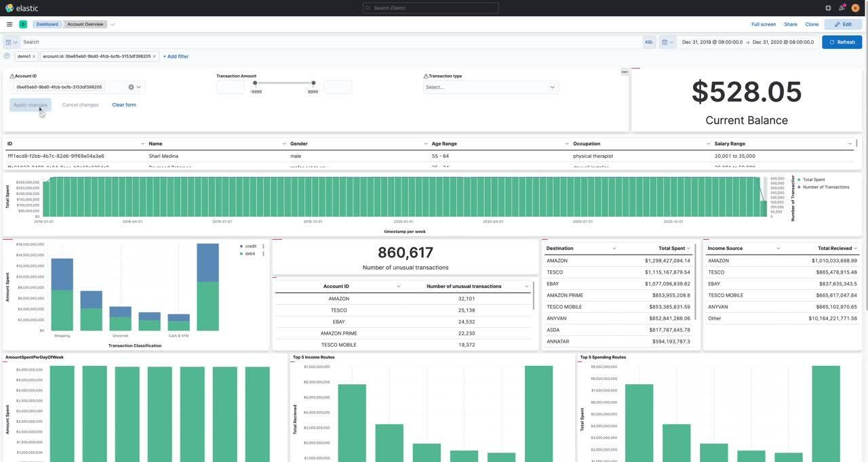Click the TESCO MOBILE income source cell
The width and height of the screenshot is (868, 462).
(726, 295)
